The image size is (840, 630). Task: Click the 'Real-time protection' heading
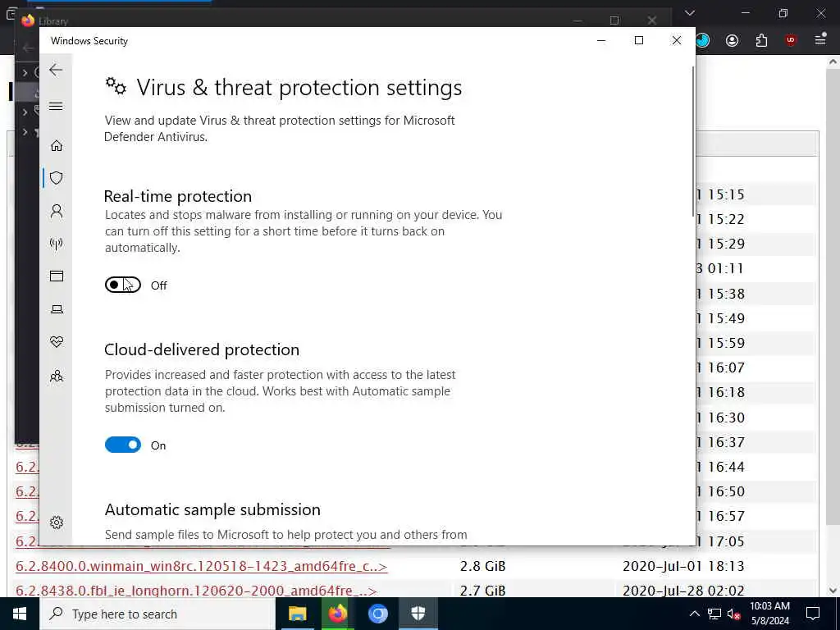(x=178, y=196)
